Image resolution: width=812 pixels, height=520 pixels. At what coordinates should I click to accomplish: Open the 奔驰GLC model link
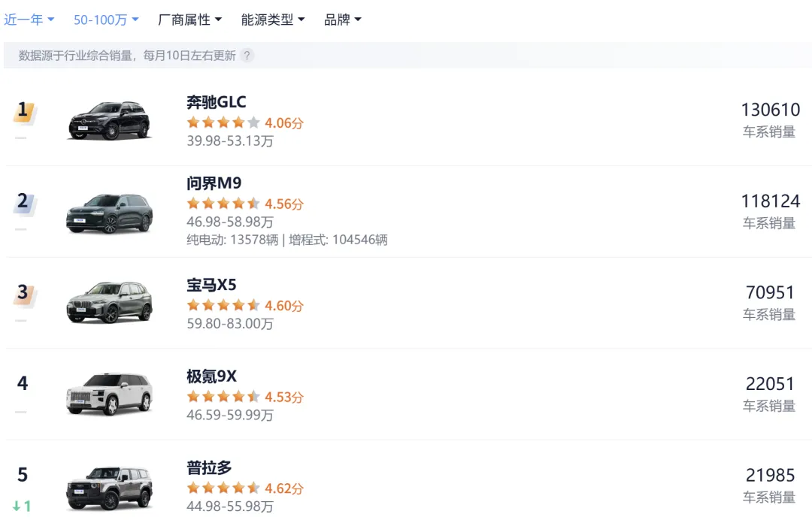click(217, 102)
